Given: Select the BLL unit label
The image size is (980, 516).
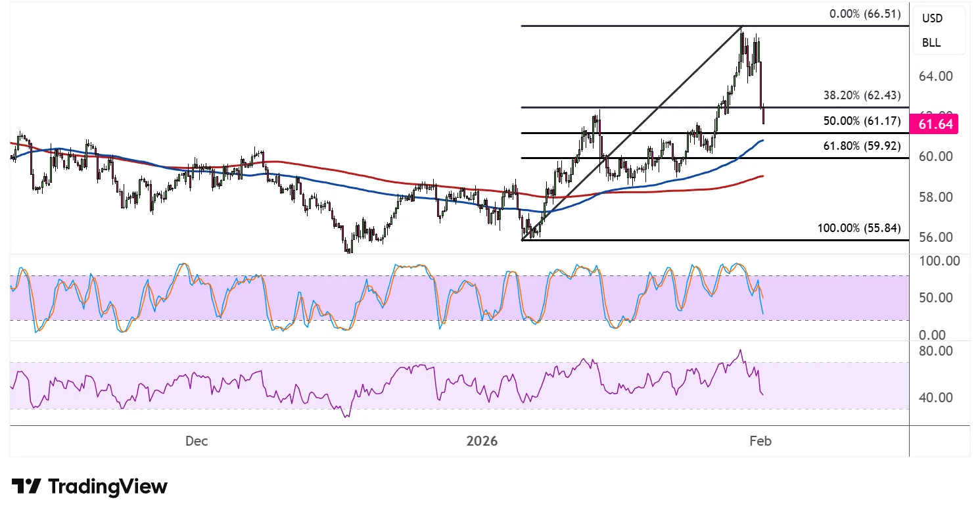Looking at the screenshot, I should (931, 43).
